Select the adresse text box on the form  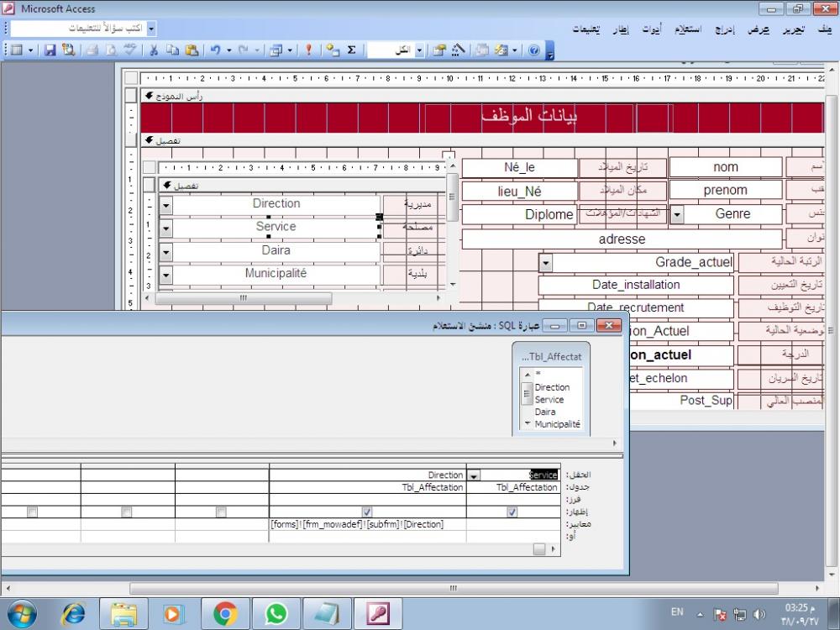pos(622,239)
